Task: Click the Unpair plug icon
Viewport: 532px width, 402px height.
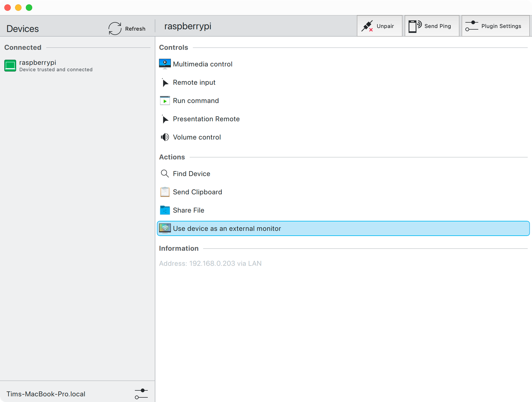Action: point(368,25)
